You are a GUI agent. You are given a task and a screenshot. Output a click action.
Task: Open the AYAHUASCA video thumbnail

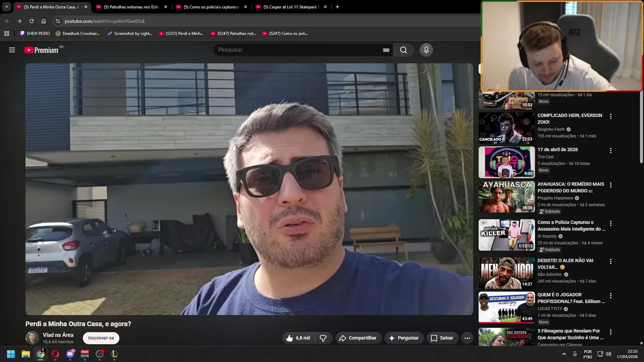(x=506, y=197)
